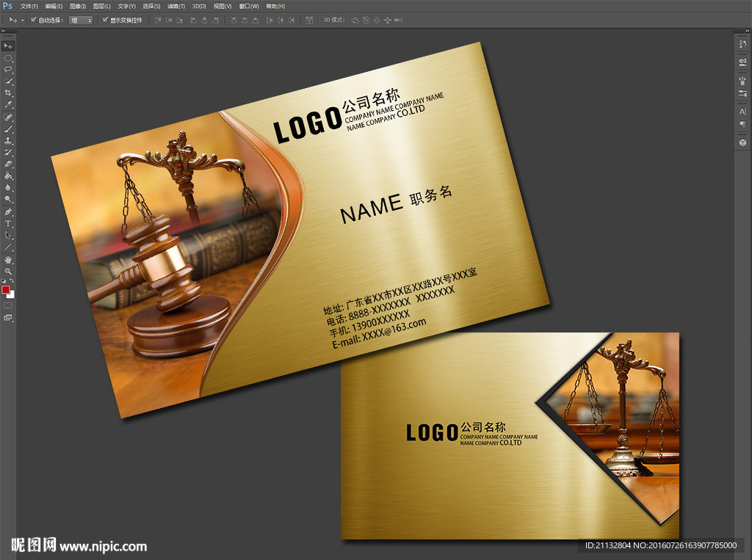Screen dimensions: 752x560
Task: Select the Brush tool
Action: coord(8,129)
